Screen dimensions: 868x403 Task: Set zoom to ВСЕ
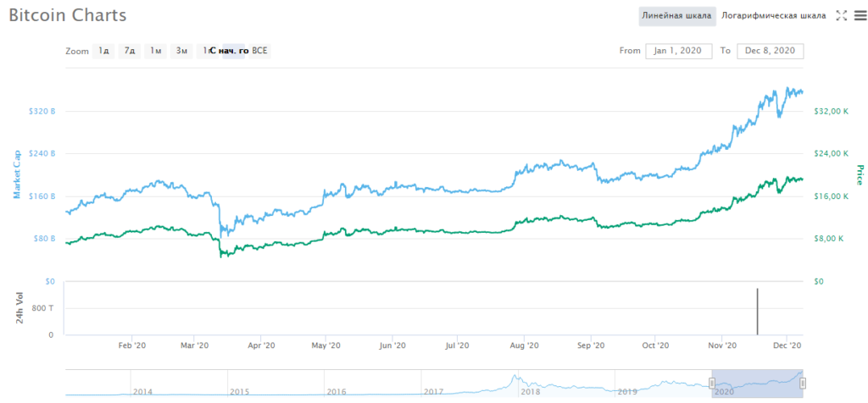point(259,51)
